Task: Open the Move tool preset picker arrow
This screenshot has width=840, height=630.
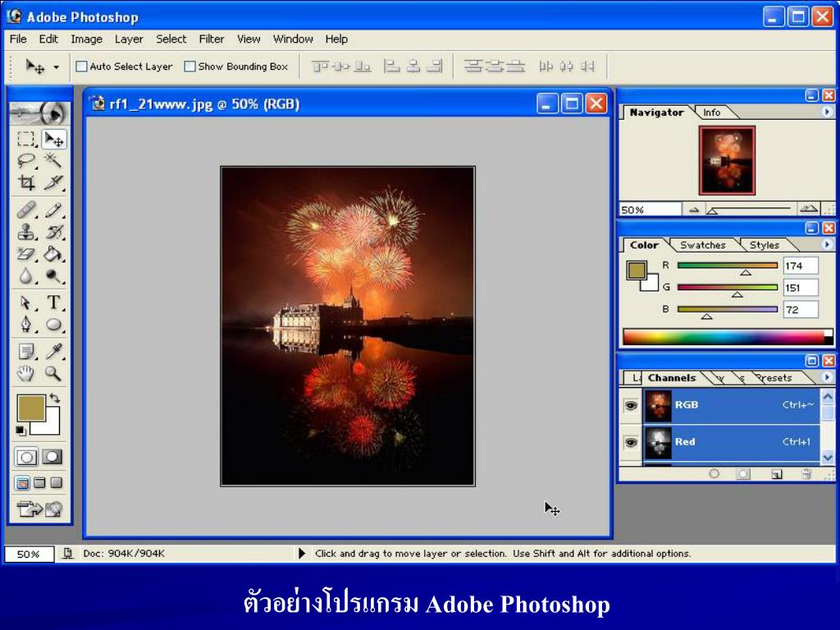Action: click(57, 67)
